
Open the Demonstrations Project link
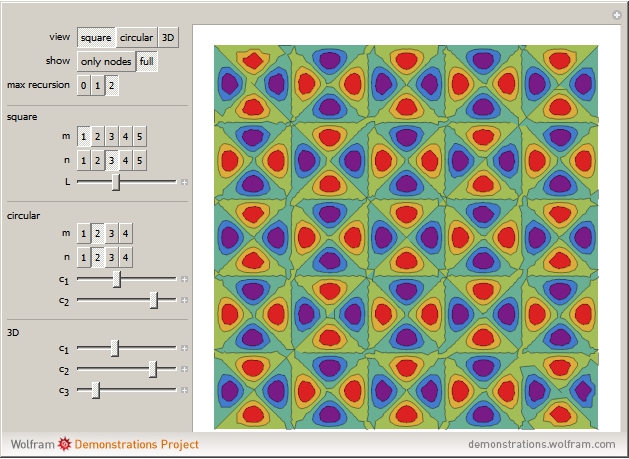pos(137,445)
